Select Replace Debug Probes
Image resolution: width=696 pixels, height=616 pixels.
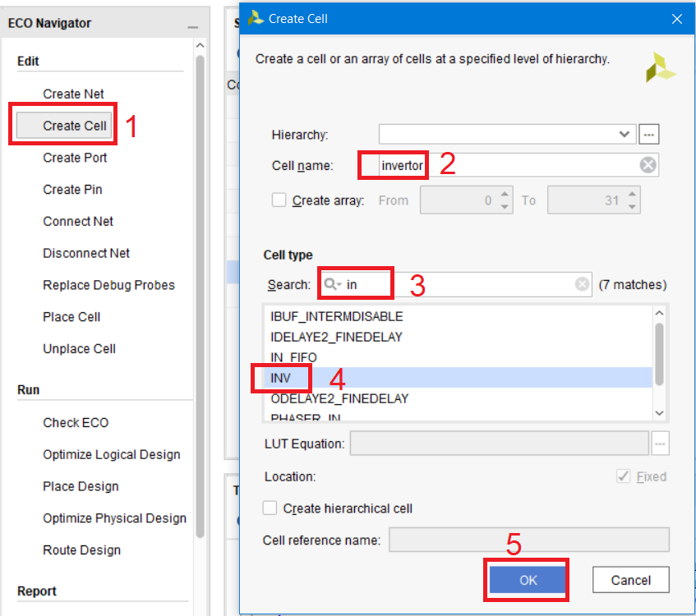(108, 285)
